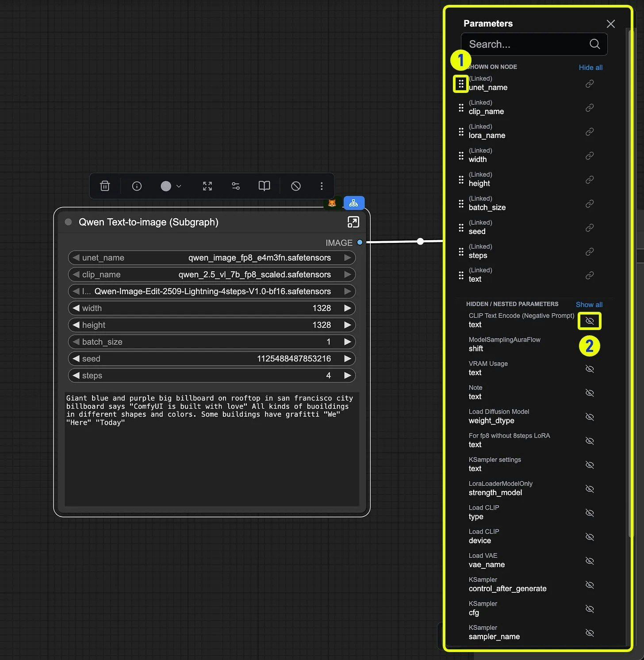
Task: Click the parameters Search field
Action: click(x=526, y=44)
